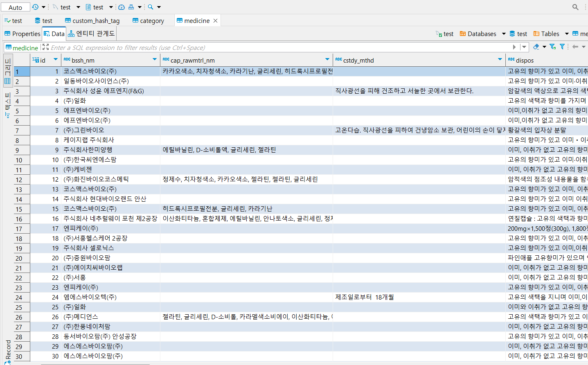Select row header number 7
Image resolution: width=588 pixels, height=365 pixels.
pyautogui.click(x=22, y=130)
